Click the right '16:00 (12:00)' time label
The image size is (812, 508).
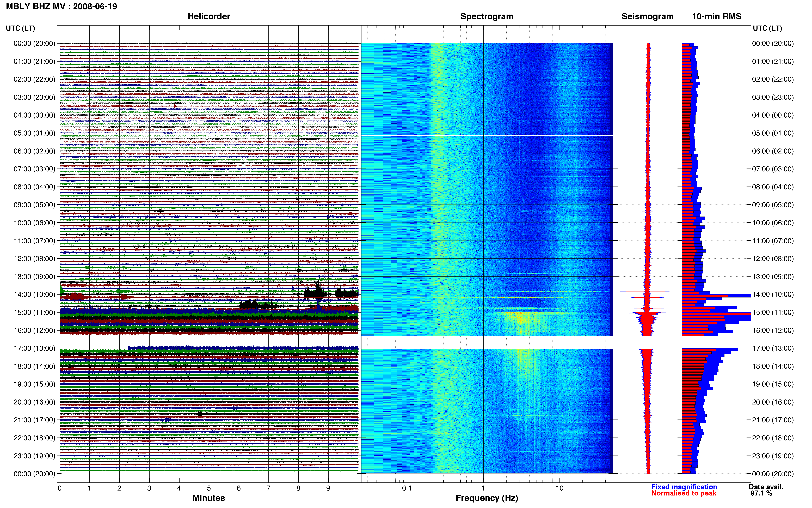tap(773, 330)
